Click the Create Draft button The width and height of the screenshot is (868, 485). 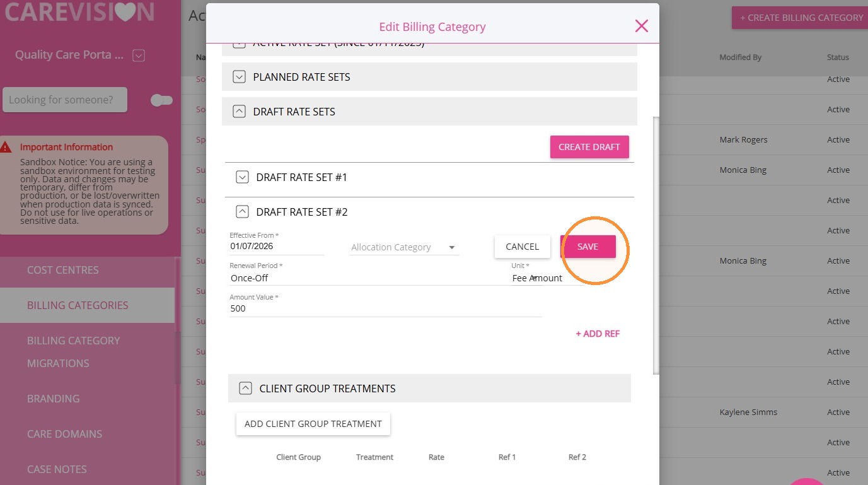[589, 147]
